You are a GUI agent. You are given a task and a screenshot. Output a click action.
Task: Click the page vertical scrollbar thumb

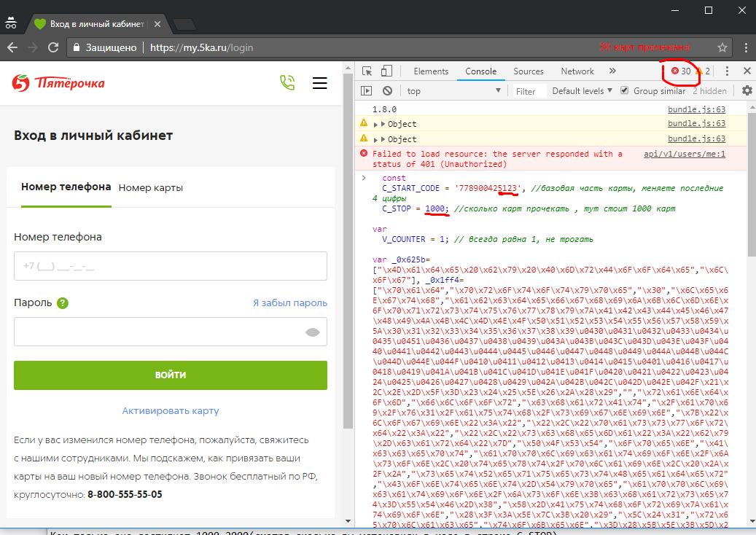coord(348,251)
